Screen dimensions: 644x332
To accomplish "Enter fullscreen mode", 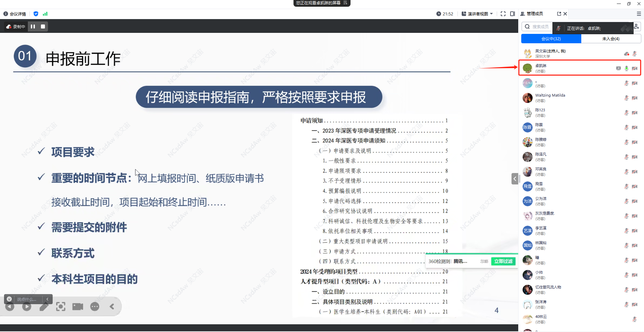I will (503, 14).
